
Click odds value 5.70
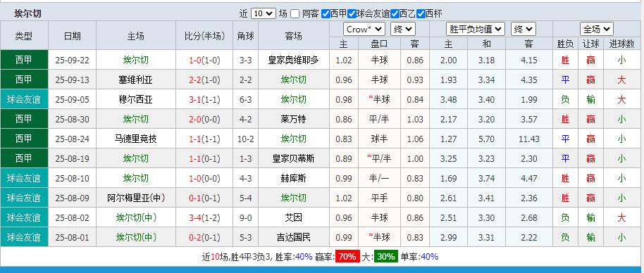tap(486, 139)
